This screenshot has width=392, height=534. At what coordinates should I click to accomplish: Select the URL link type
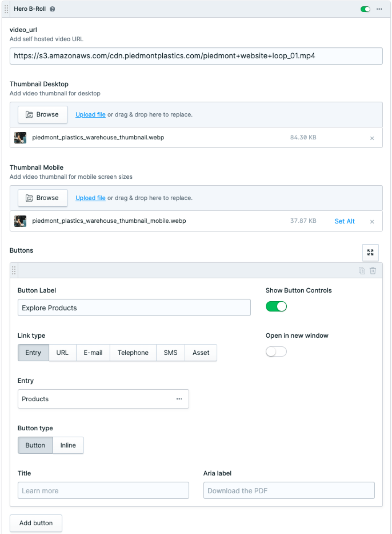(62, 353)
